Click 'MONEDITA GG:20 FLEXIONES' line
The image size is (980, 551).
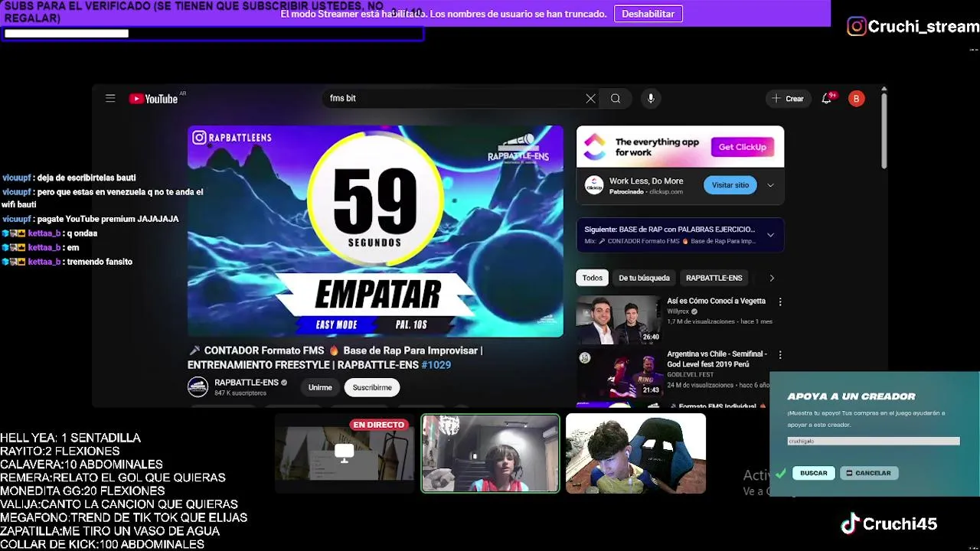click(83, 491)
